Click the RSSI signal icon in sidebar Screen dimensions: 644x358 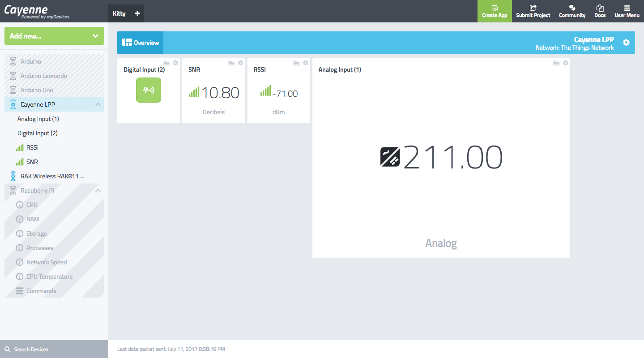pyautogui.click(x=19, y=147)
